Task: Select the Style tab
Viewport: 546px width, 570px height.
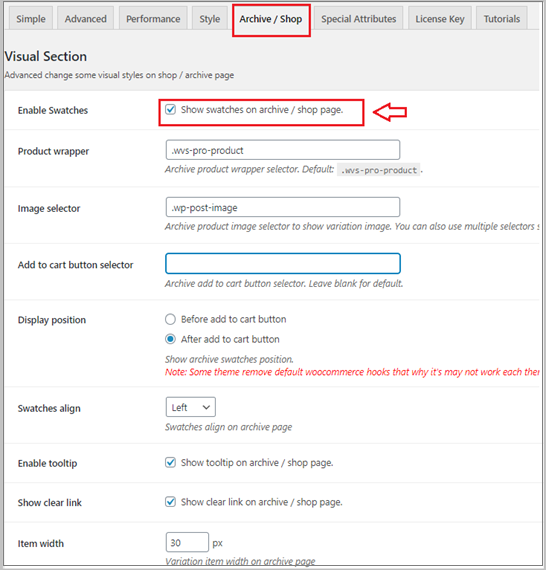Action: tap(209, 18)
